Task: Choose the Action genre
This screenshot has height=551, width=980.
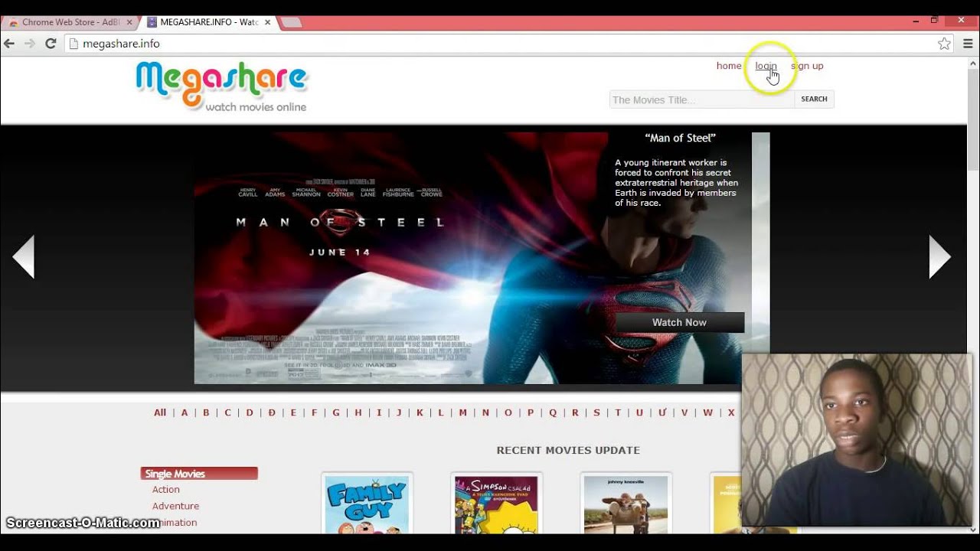Action: click(166, 490)
